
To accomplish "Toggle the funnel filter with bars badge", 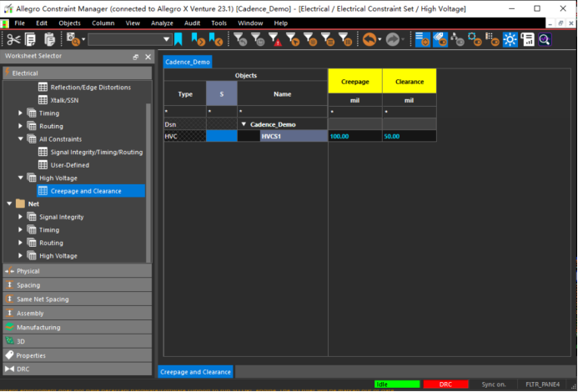I will pyautogui.click(x=345, y=39).
